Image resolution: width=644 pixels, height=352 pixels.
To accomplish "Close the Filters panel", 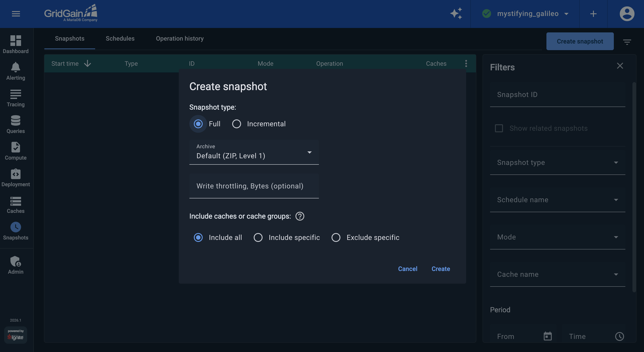I will (620, 66).
